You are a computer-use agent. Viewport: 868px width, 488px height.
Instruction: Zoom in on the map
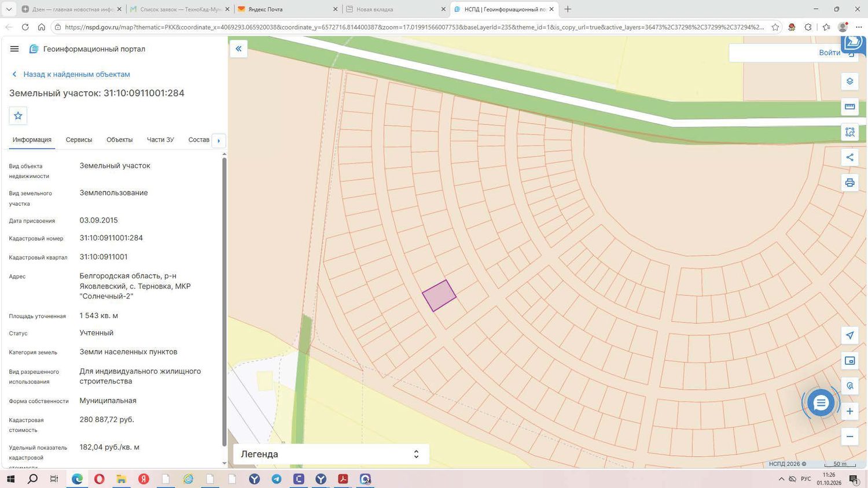point(849,411)
